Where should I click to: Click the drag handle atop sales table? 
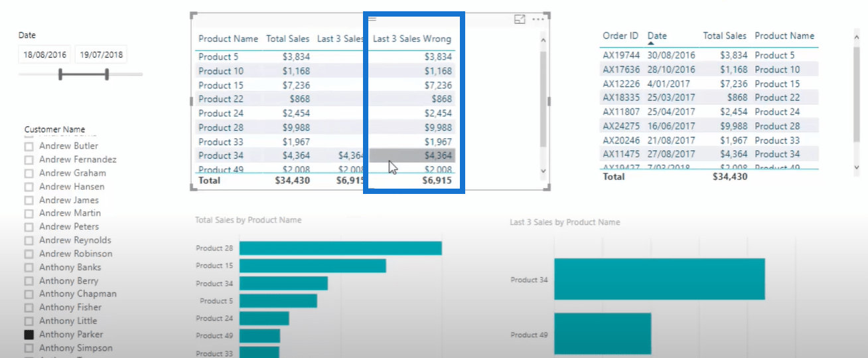tap(372, 19)
